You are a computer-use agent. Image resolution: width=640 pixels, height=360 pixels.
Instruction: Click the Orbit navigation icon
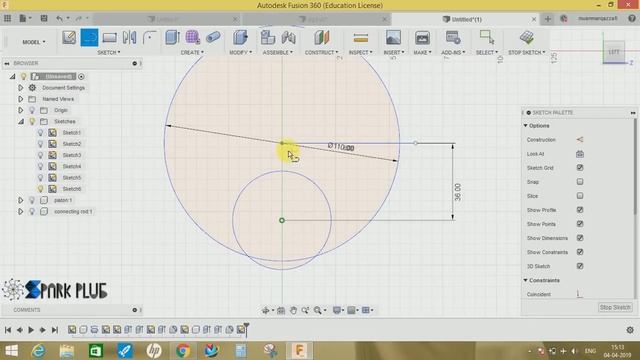(266, 310)
